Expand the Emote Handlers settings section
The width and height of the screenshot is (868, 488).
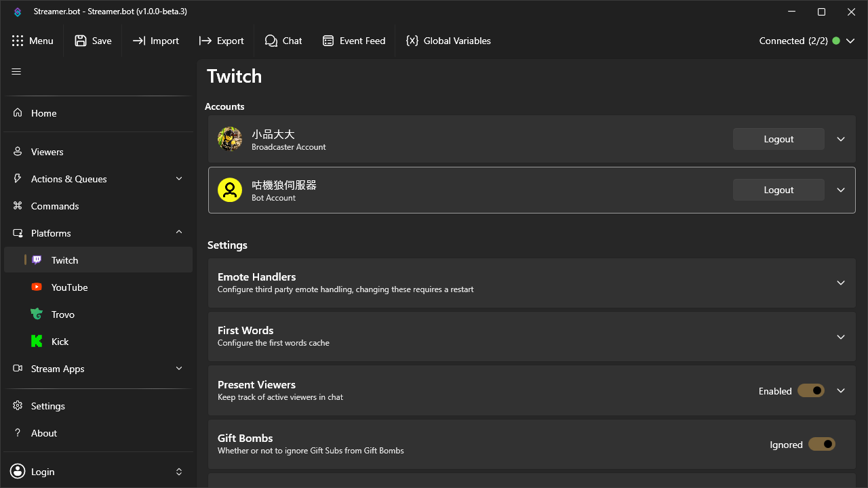840,283
